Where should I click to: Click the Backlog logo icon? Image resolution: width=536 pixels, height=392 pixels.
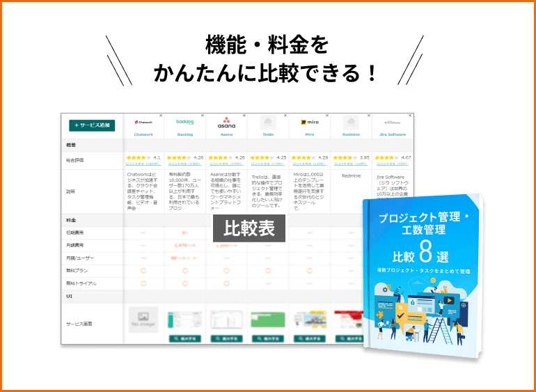185,121
